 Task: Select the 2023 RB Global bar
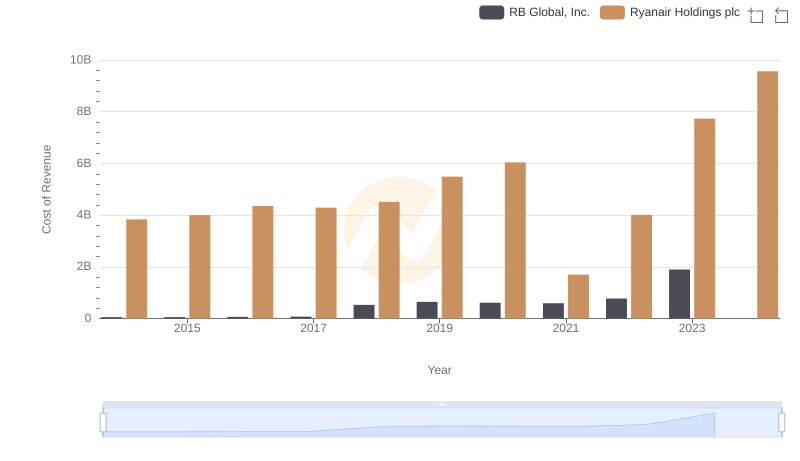click(679, 294)
